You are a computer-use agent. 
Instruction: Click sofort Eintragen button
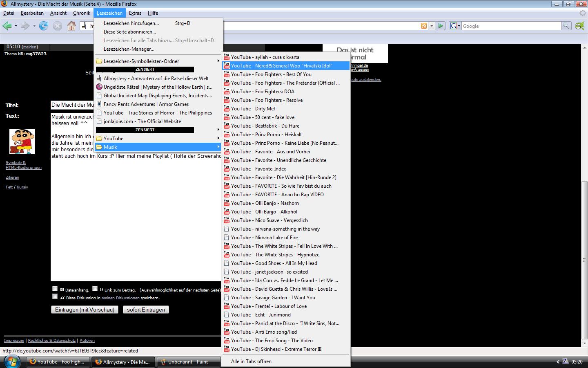pyautogui.click(x=146, y=310)
